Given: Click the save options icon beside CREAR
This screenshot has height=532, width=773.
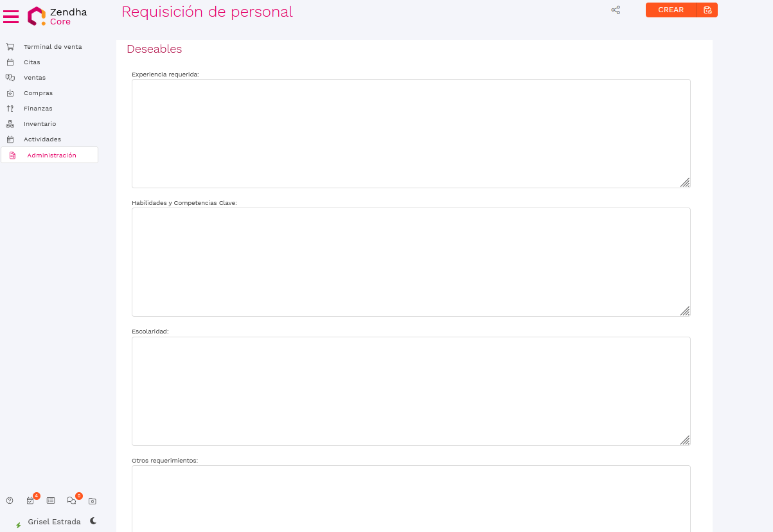Looking at the screenshot, I should tap(707, 10).
